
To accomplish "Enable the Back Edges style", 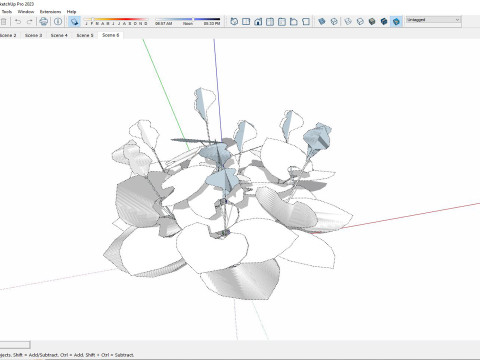I will [334, 22].
